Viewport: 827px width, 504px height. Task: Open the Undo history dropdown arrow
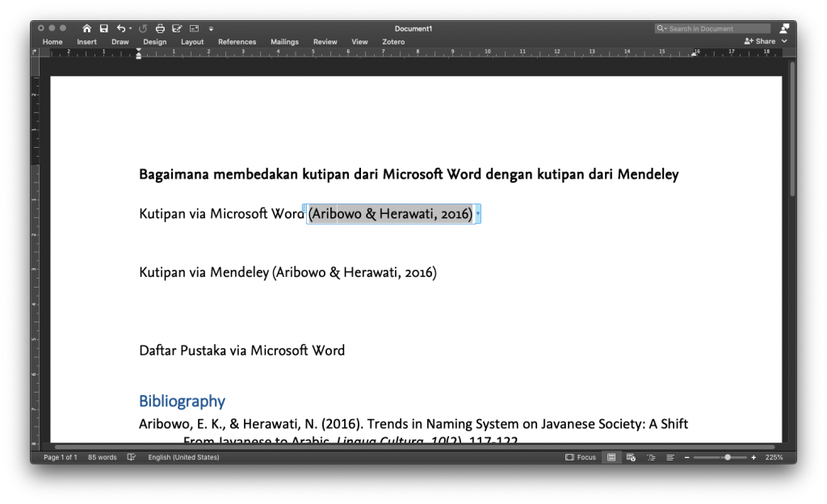[x=131, y=27]
